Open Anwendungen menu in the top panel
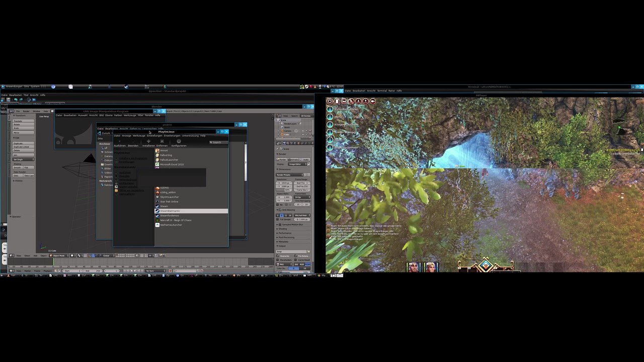Image resolution: width=644 pixels, height=362 pixels. 14,86
